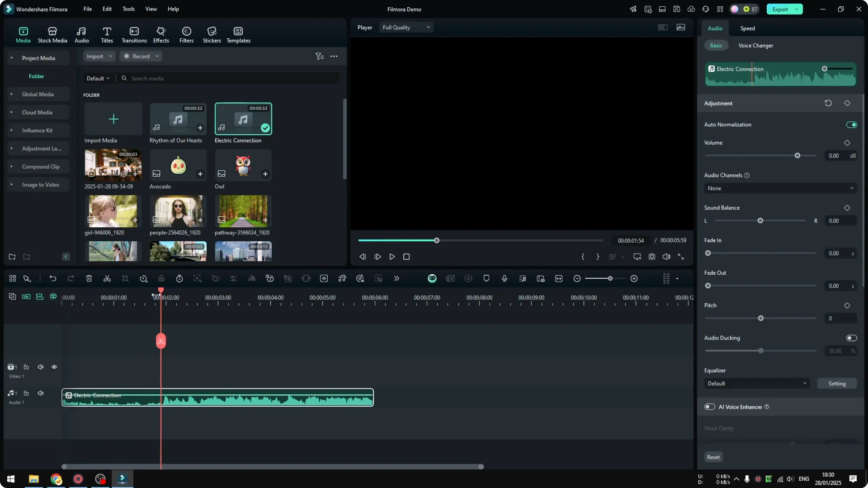Image resolution: width=868 pixels, height=488 pixels.
Task: Open the Audio panel from top toolbar
Action: pyautogui.click(x=81, y=34)
